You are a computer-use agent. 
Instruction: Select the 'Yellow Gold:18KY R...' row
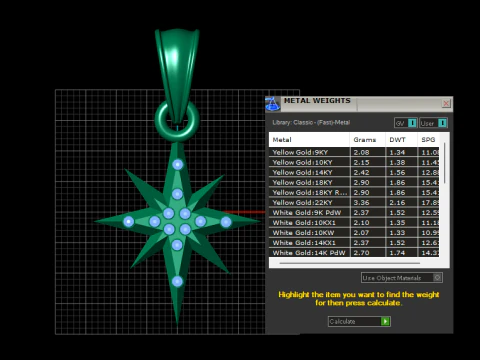pos(354,192)
